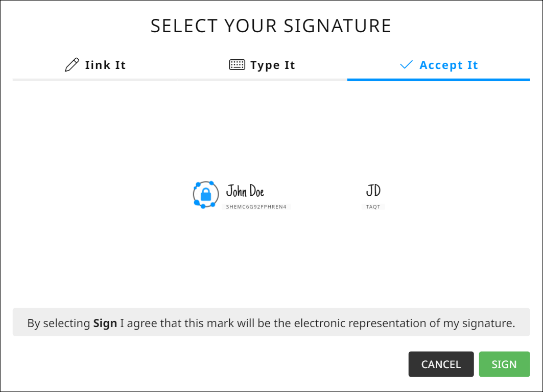543x392 pixels.
Task: Click the blue padlock badge beside John Doe
Action: tap(206, 194)
